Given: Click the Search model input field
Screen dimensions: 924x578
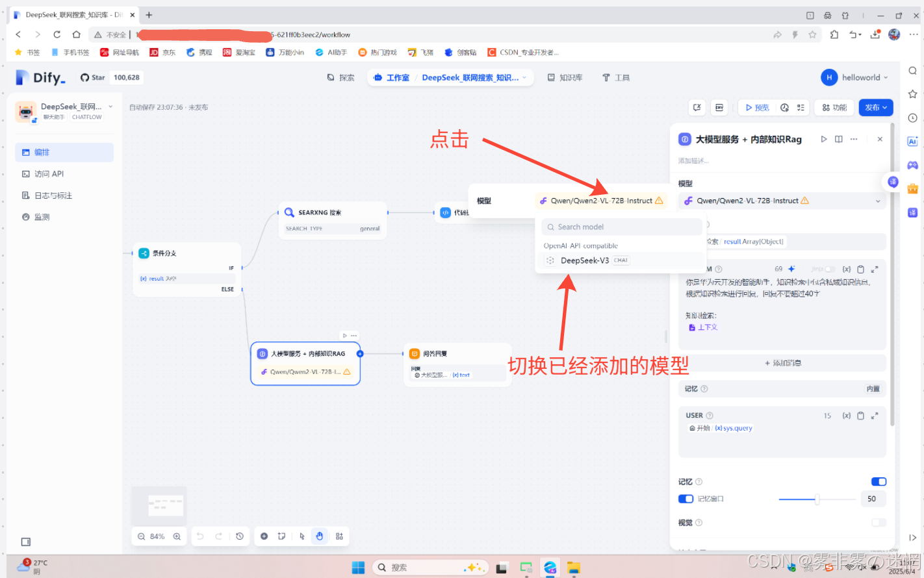Looking at the screenshot, I should point(622,227).
